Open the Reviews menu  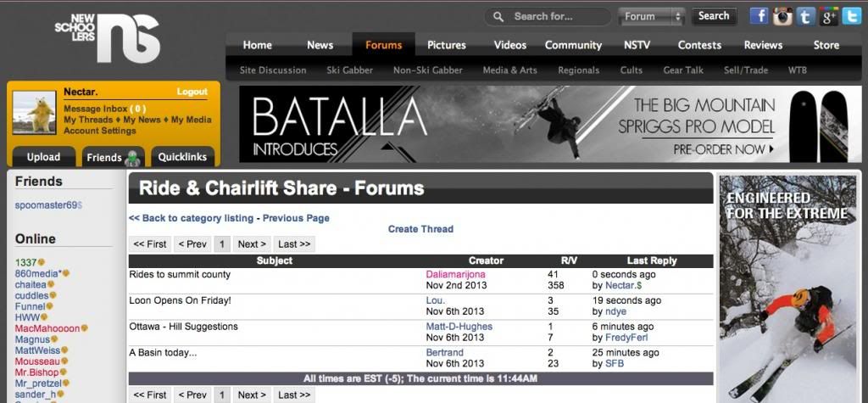coord(763,45)
